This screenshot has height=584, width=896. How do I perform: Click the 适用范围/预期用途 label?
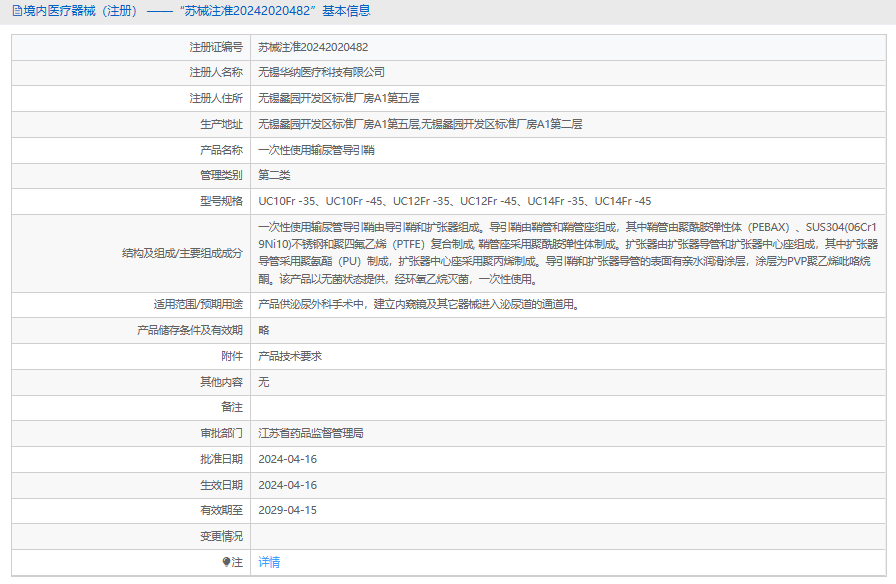coord(198,305)
